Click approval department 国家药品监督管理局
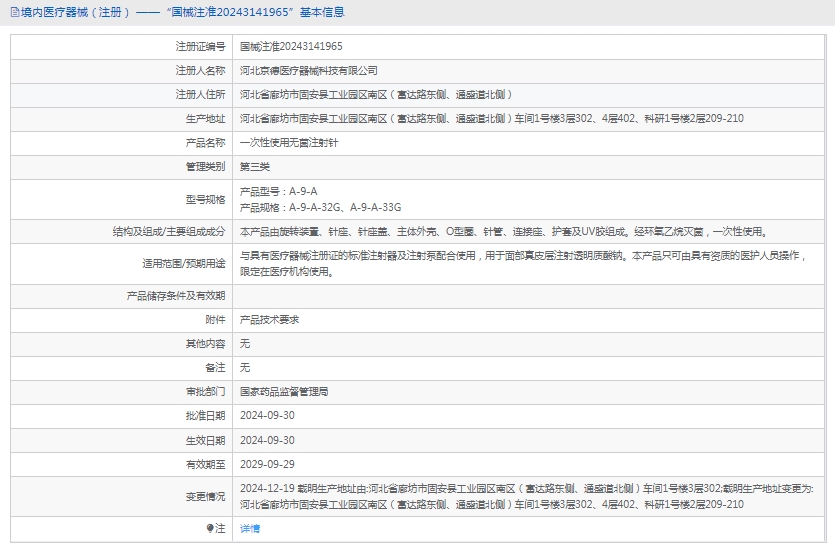This screenshot has height=551, width=835. click(x=284, y=392)
